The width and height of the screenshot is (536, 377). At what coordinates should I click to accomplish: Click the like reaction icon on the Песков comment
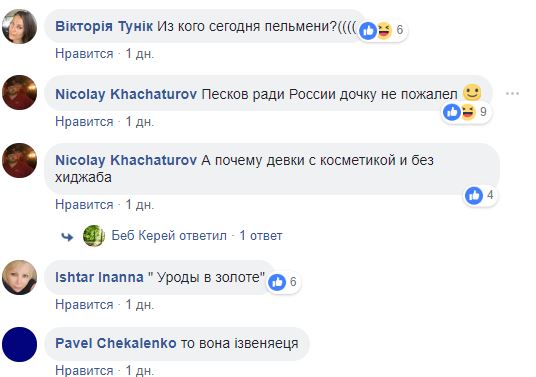click(452, 112)
